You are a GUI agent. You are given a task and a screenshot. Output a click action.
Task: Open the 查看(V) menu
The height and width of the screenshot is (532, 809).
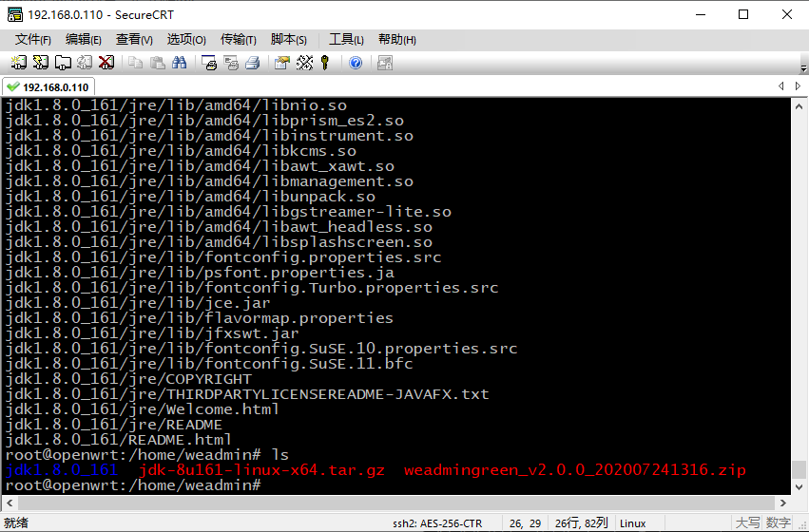coord(134,39)
